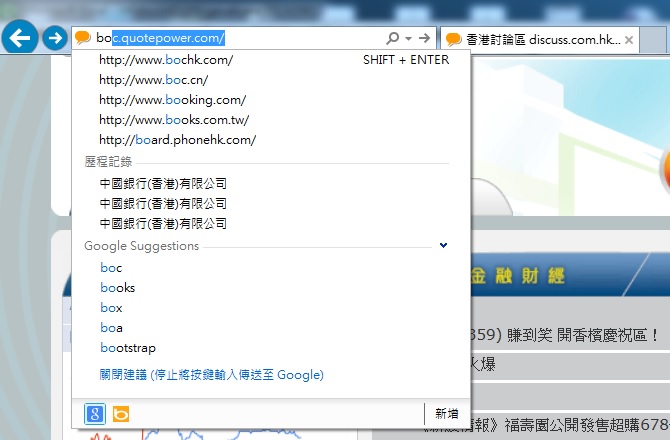Screen dimensions: 670x440
Task: Open the blank new tab button
Action: tap(653, 40)
